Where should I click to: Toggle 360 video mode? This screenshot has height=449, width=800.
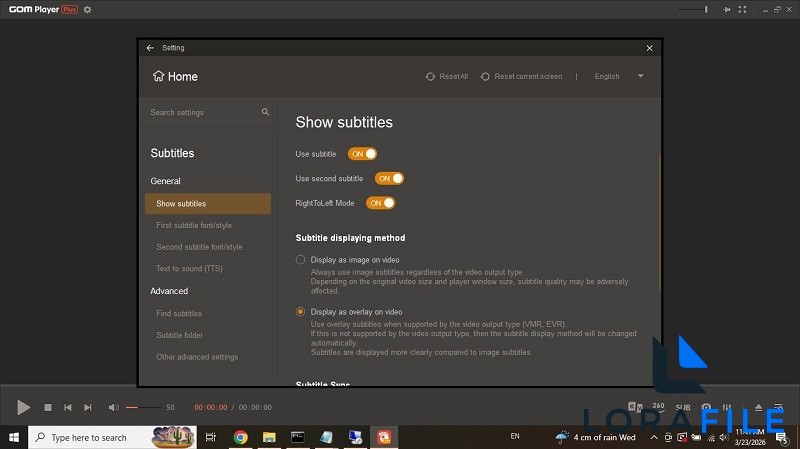[659, 406]
